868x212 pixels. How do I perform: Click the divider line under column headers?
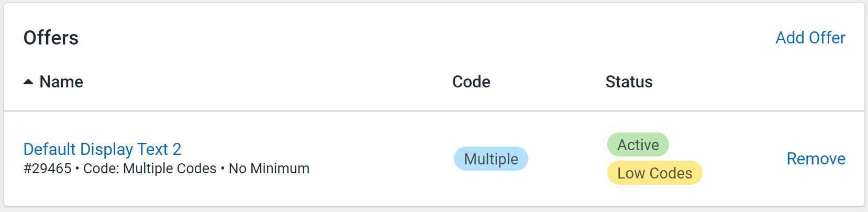click(x=434, y=111)
